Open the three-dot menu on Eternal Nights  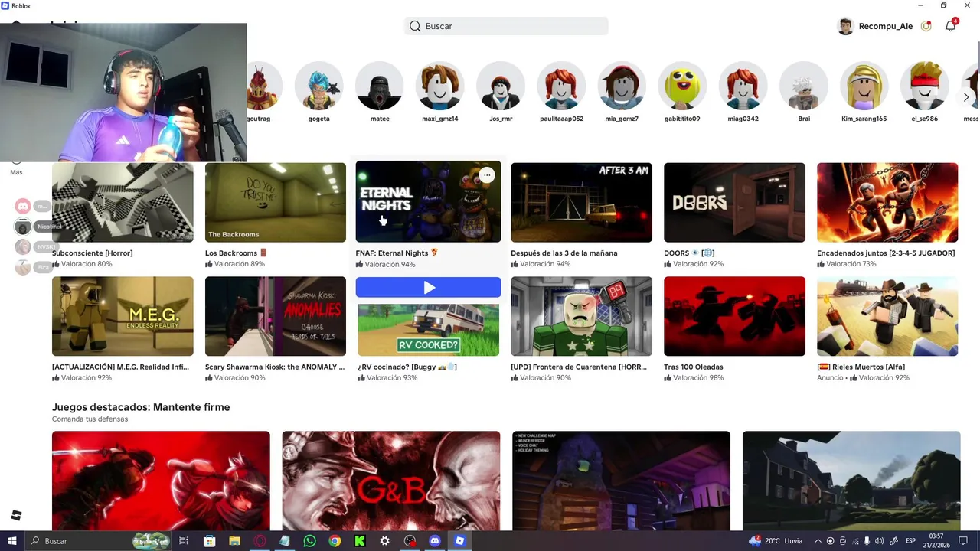click(x=486, y=175)
